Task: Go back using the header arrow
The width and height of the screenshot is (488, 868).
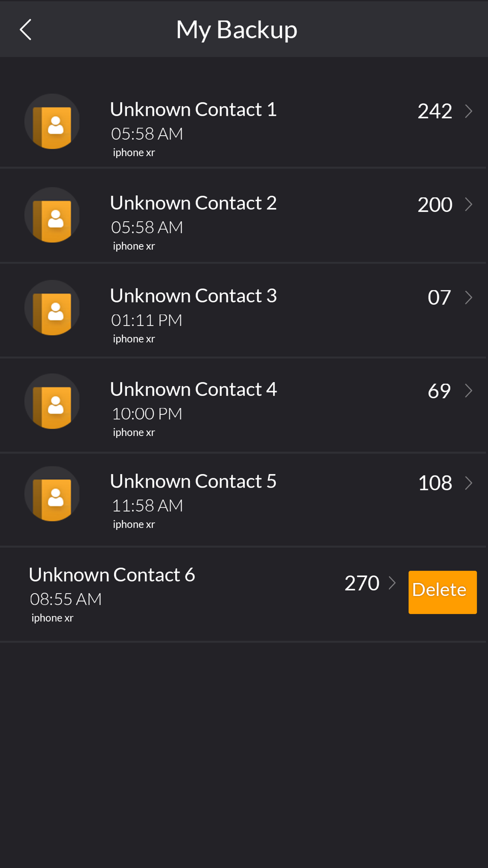Action: [25, 30]
